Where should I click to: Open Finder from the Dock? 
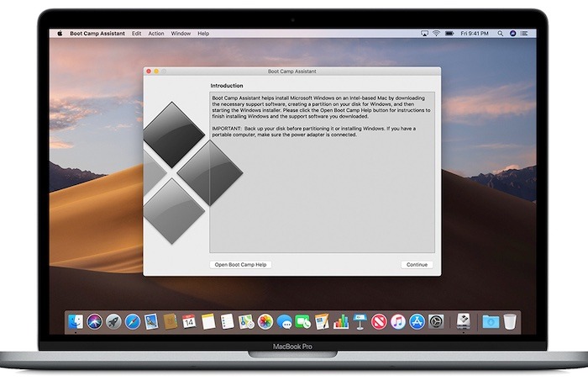(x=76, y=321)
